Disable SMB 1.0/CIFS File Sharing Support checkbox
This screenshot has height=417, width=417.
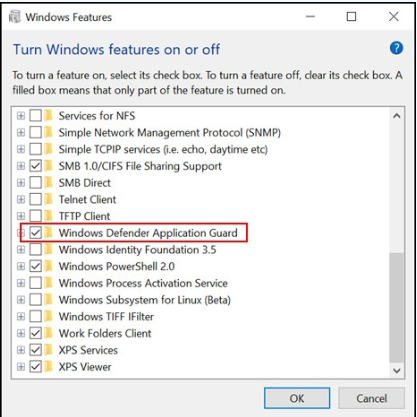(35, 166)
